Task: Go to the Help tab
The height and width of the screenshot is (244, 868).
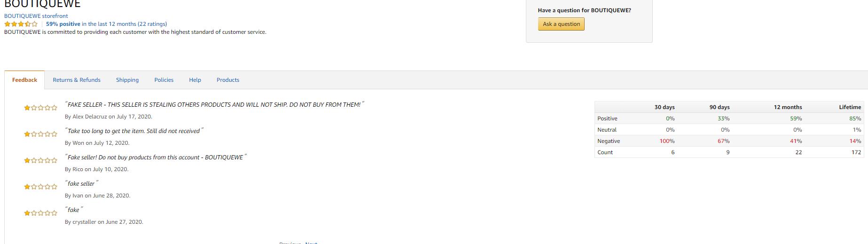Action: pyautogui.click(x=195, y=80)
